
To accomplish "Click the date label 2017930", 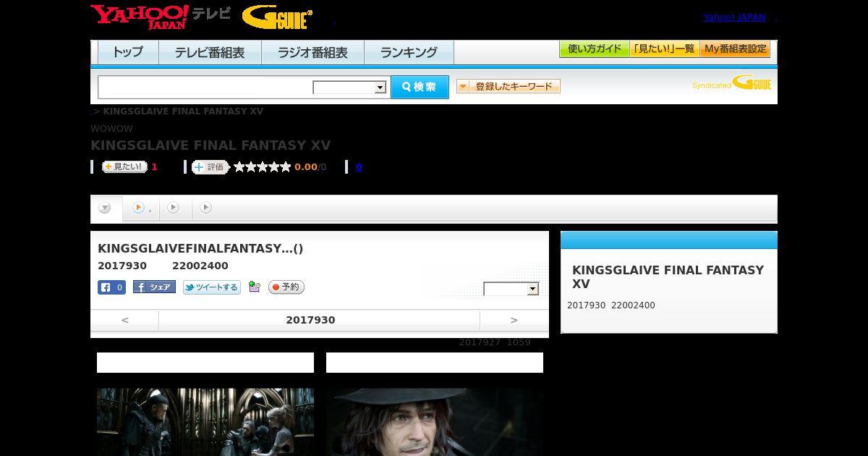I will pyautogui.click(x=310, y=320).
